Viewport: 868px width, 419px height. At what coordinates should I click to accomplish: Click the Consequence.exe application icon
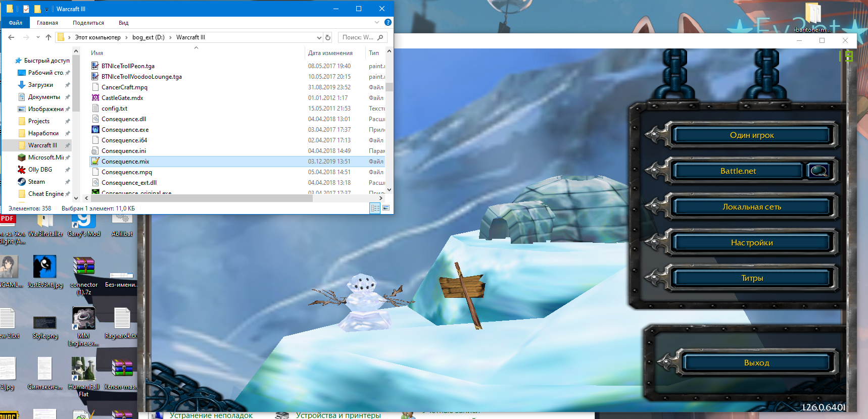click(x=95, y=130)
